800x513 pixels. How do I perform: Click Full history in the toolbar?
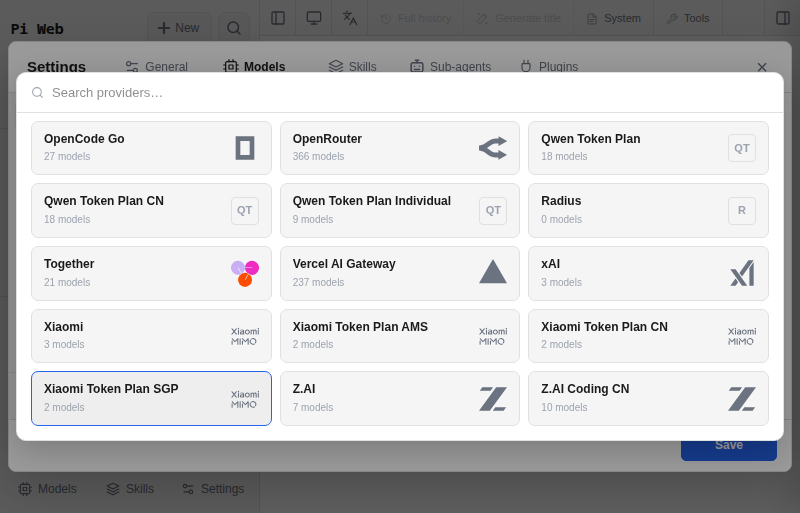coord(416,18)
